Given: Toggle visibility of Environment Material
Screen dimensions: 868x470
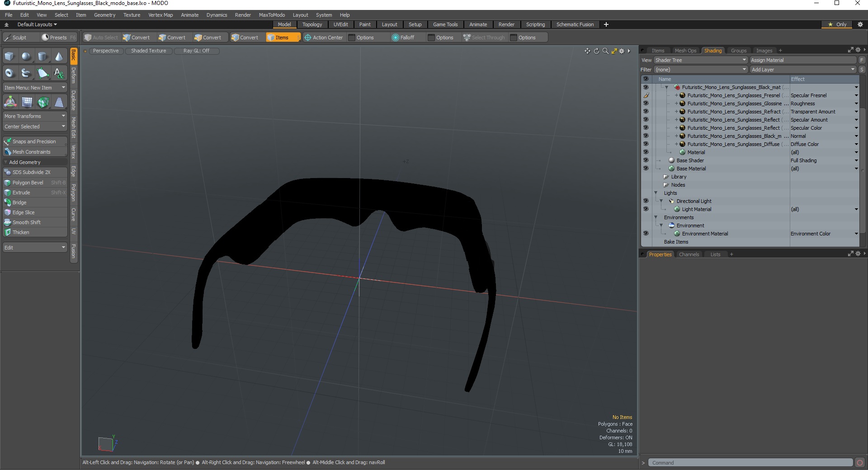Looking at the screenshot, I should pos(646,234).
